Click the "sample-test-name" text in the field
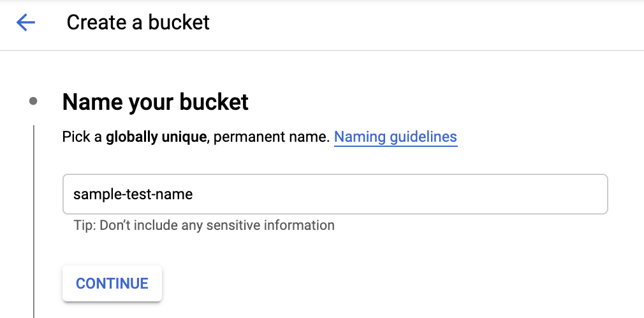The width and height of the screenshot is (644, 318). (x=133, y=194)
